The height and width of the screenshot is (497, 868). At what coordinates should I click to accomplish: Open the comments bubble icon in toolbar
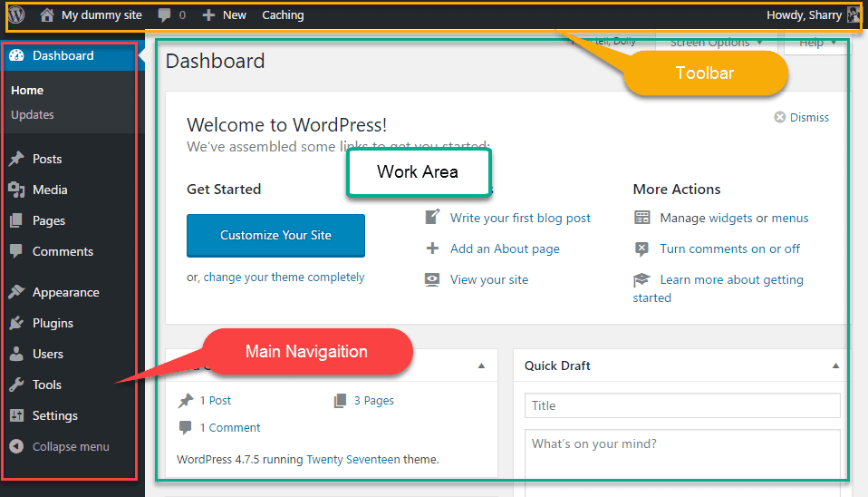click(x=164, y=15)
